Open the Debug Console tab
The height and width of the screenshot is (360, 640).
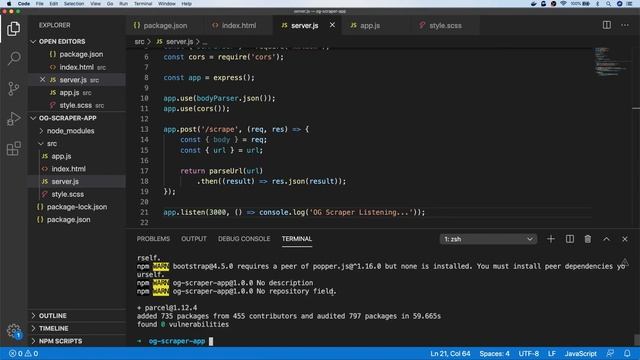click(x=244, y=239)
